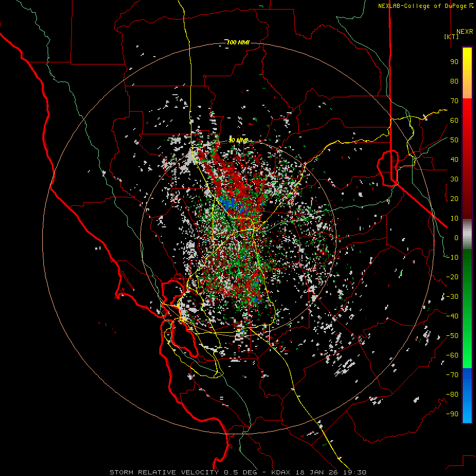Click the NEXLAB-College of DuPage title text
The height and width of the screenshot is (476, 476).
click(x=425, y=6)
